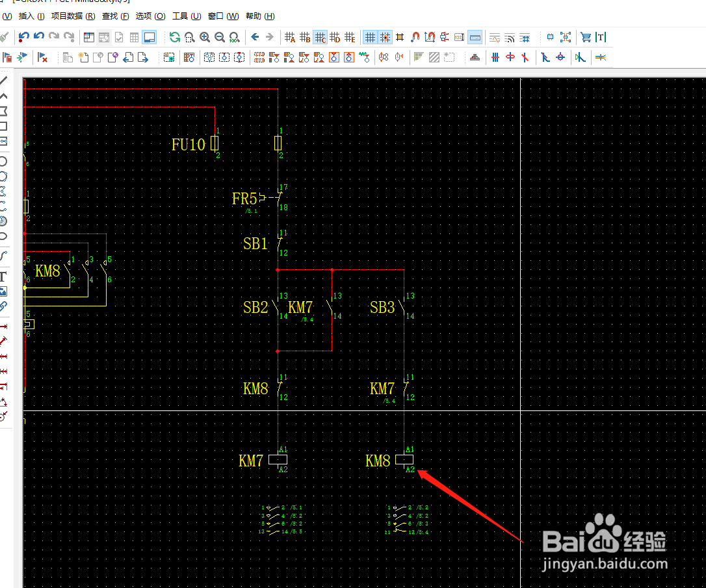Screen dimensions: 706x588
Task: Select grid E size
Action: pyautogui.click(x=350, y=37)
